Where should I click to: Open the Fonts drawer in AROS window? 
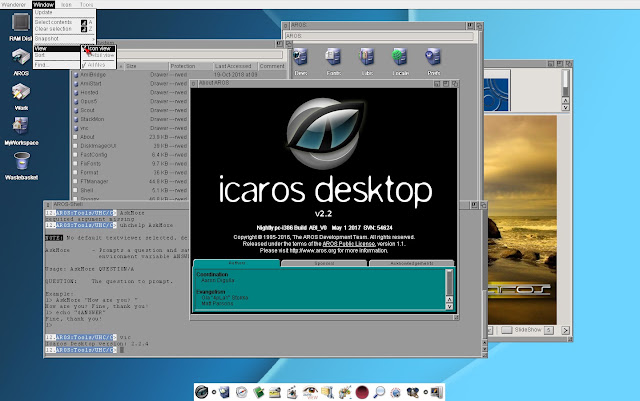[333, 57]
